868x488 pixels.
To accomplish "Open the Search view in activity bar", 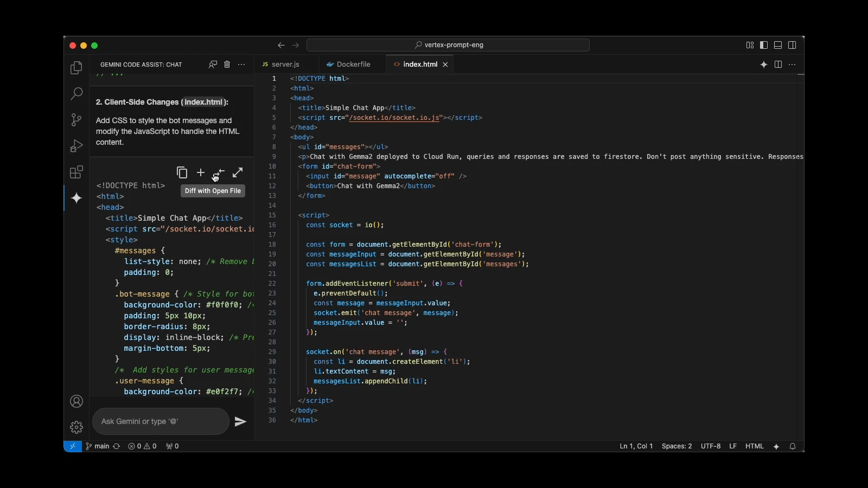I will [x=76, y=93].
